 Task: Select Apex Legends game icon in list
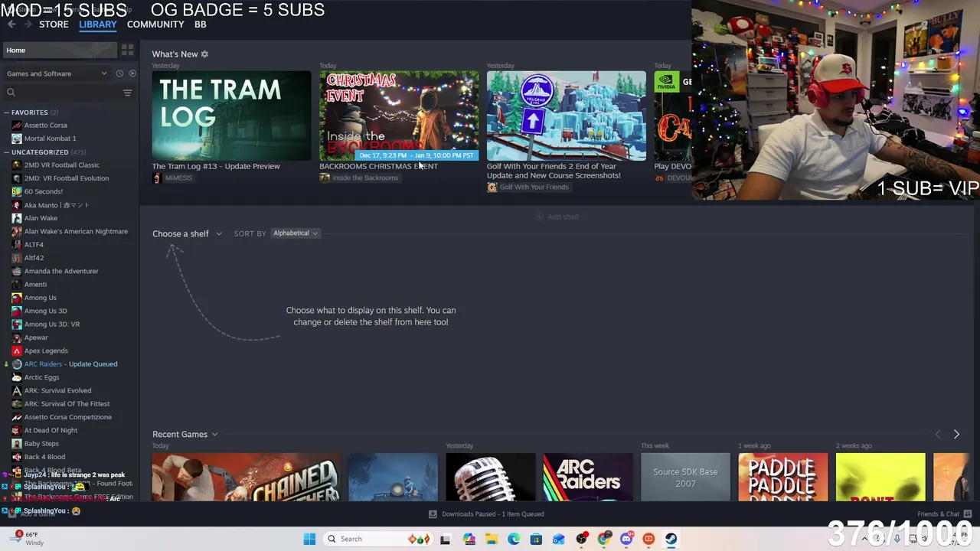tap(17, 350)
